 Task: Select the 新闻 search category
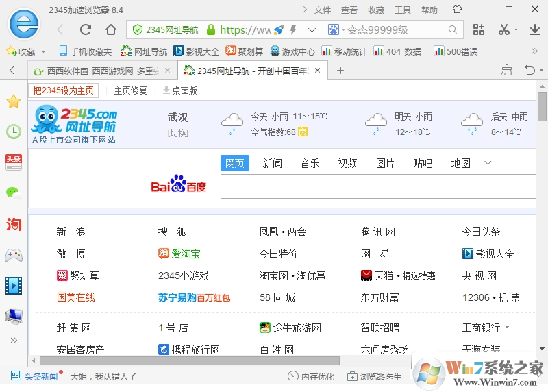(x=272, y=163)
